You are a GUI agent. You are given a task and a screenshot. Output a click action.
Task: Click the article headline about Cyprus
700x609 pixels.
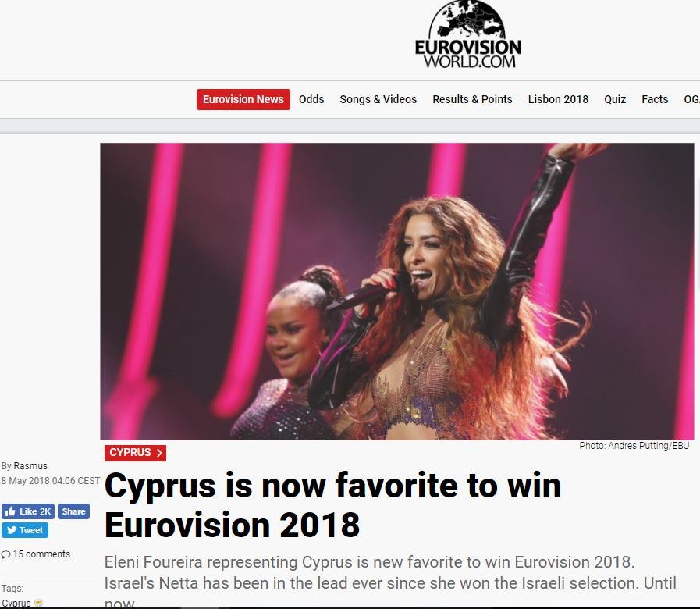point(332,505)
